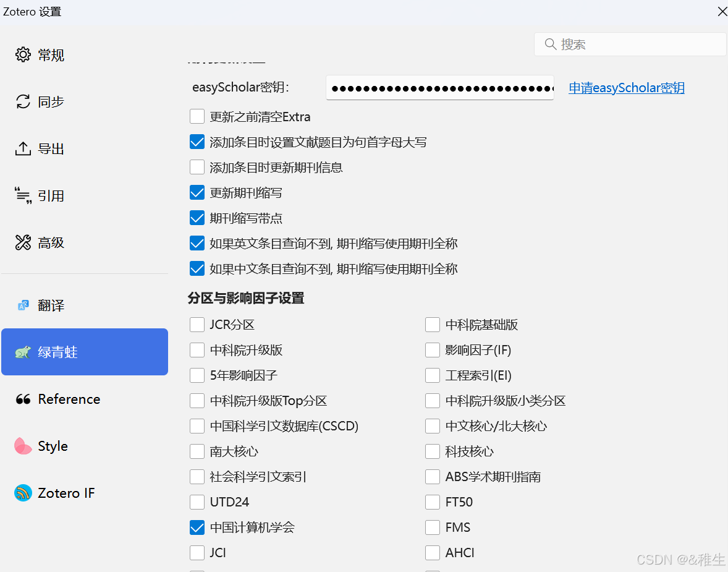Enable 影响因子(IF) checkbox
This screenshot has width=728, height=572.
(432, 349)
